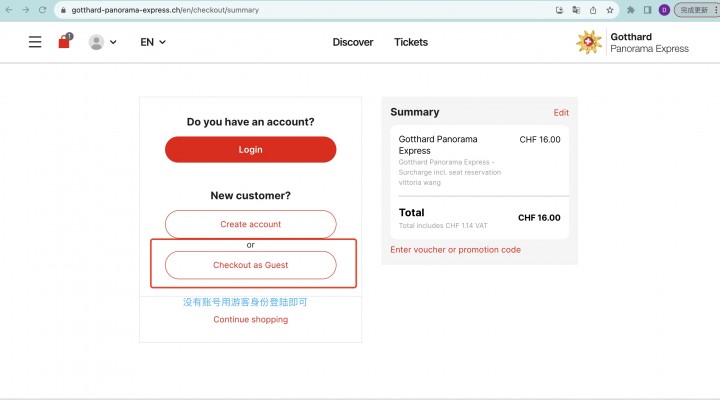Open the browser extensions puzzle icon

tap(630, 10)
